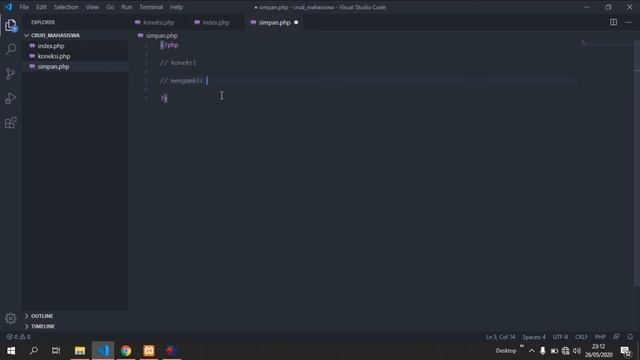Open the Explorer view in activity bar
Viewport: 640px width, 360px height.
point(11,26)
